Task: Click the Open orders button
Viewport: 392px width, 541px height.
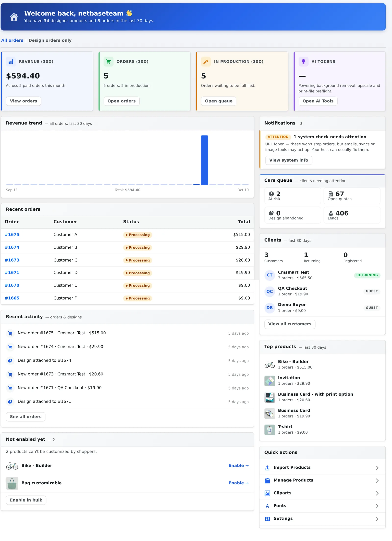Action: (122, 101)
